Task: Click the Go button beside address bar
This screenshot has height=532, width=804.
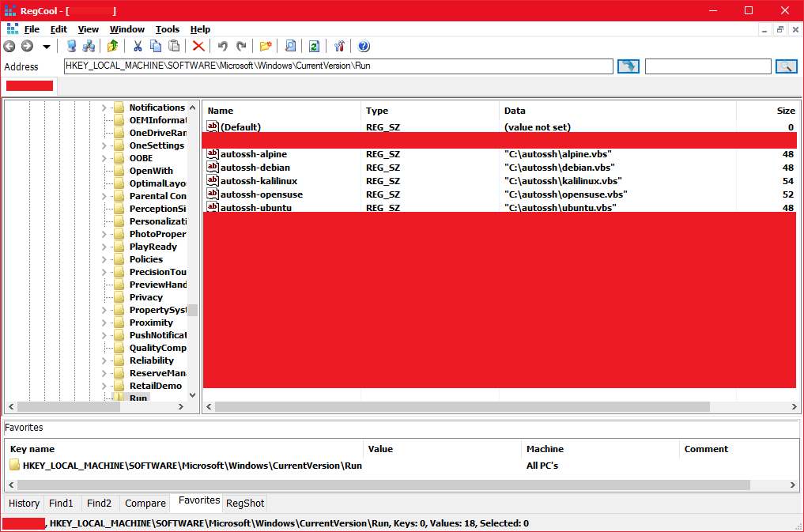Action: tap(628, 66)
